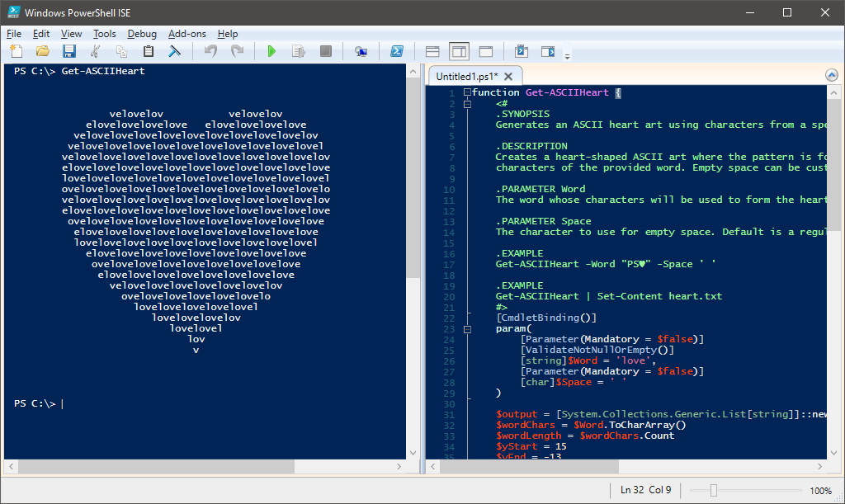
Task: Click the '.PARAMETER Space' line
Action: point(543,221)
